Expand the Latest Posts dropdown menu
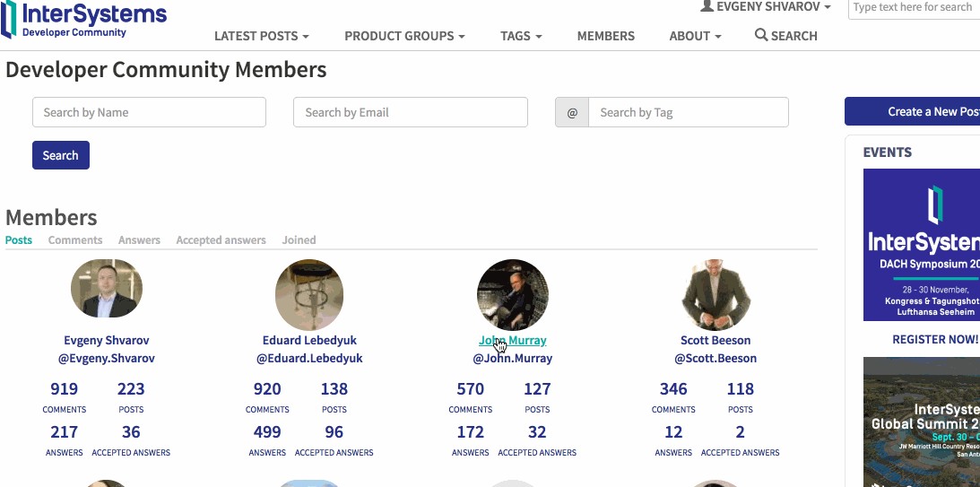This screenshot has height=487, width=980. point(261,36)
